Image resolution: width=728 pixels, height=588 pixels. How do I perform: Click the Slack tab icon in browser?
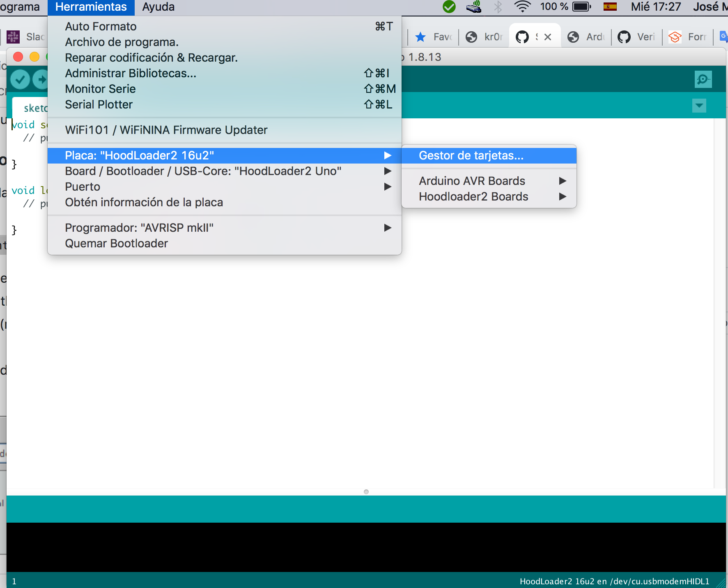coord(13,37)
